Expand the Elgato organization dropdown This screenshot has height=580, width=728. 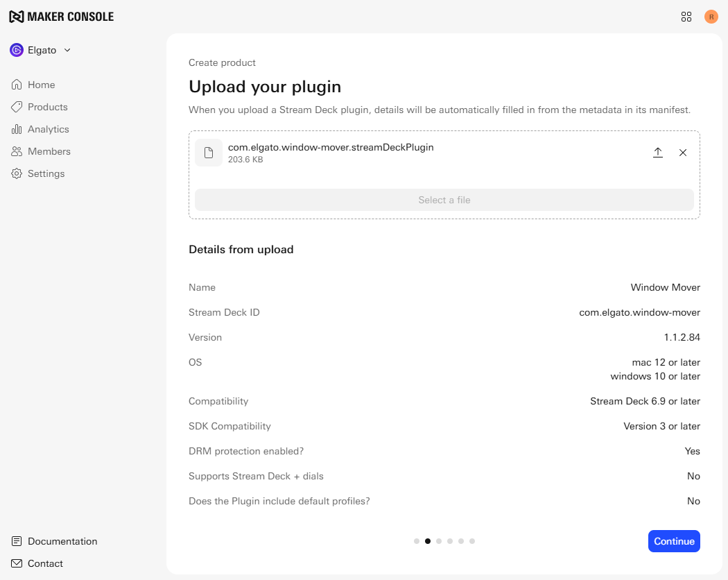(67, 50)
